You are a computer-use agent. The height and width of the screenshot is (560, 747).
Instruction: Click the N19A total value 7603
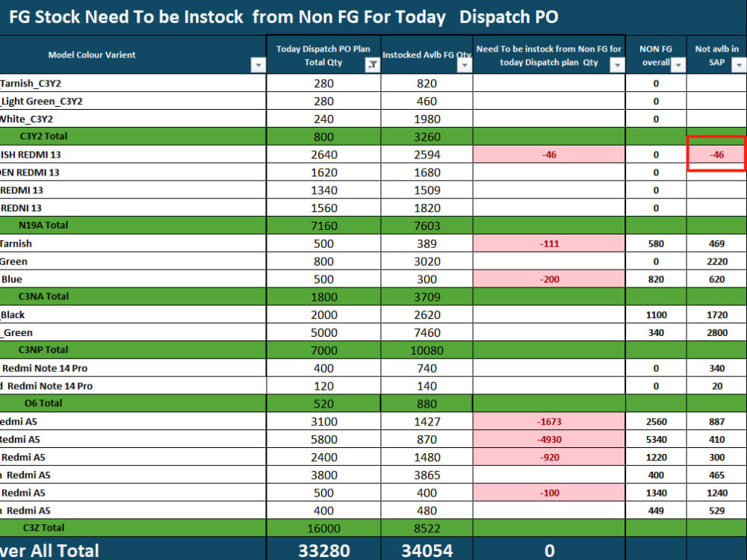[427, 225]
